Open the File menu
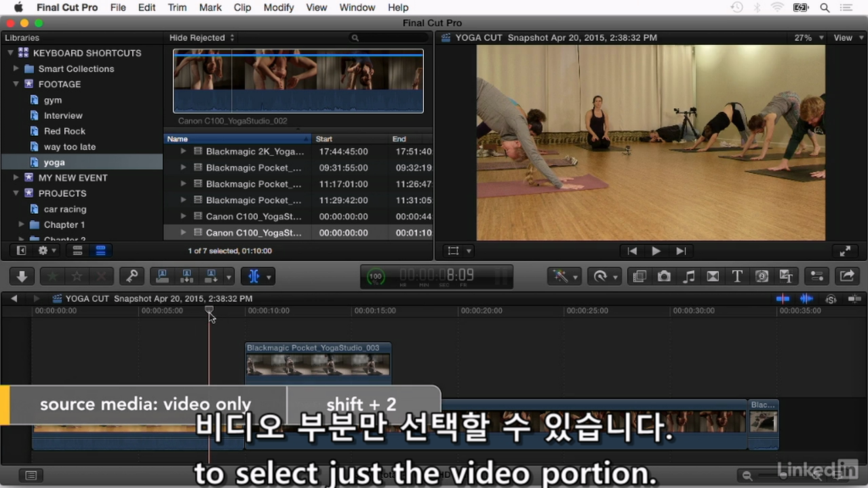The image size is (868, 488). click(118, 7)
